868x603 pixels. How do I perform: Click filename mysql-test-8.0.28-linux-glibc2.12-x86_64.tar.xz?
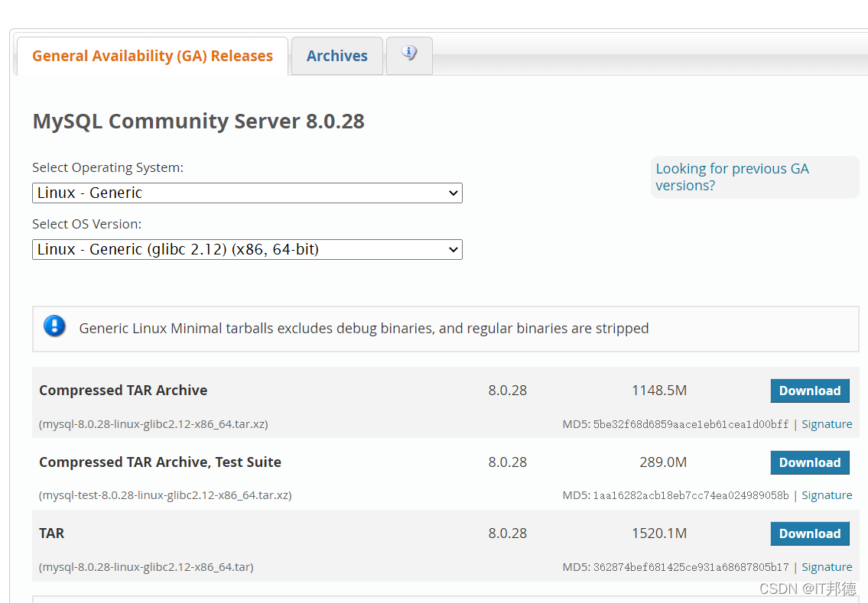[165, 495]
